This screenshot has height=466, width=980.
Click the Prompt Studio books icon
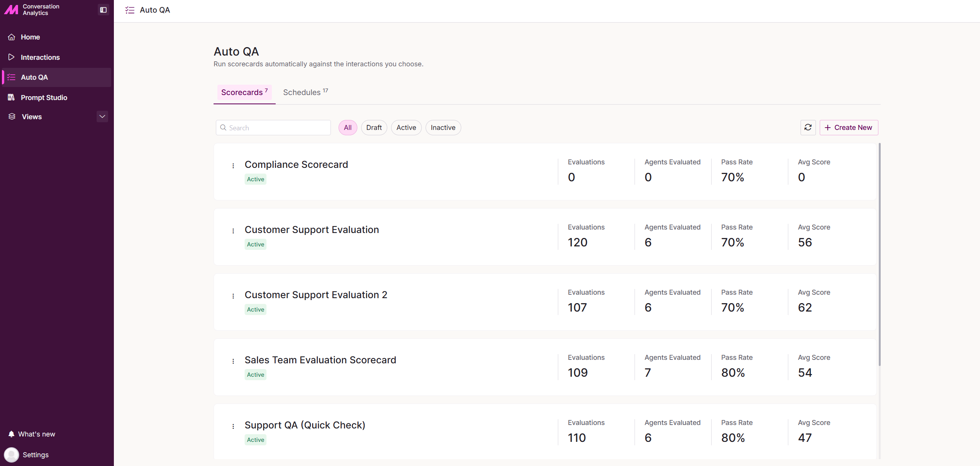pos(12,97)
